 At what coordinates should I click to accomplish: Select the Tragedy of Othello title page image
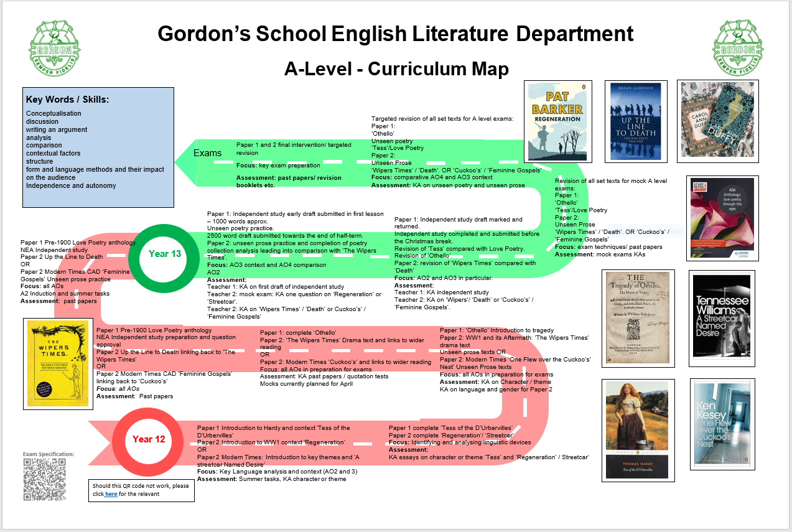pos(638,317)
